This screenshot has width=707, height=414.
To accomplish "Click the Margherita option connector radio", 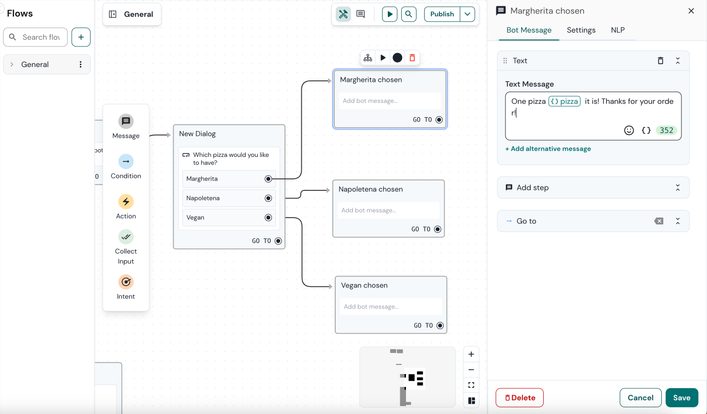I will (268, 179).
